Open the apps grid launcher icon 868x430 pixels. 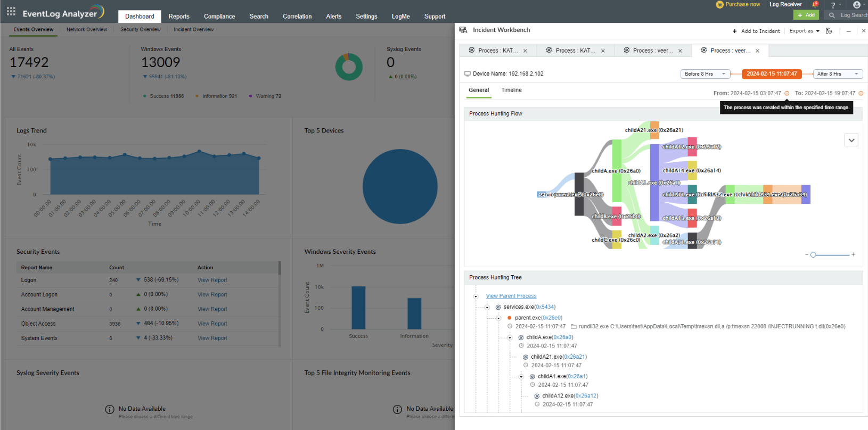click(11, 11)
